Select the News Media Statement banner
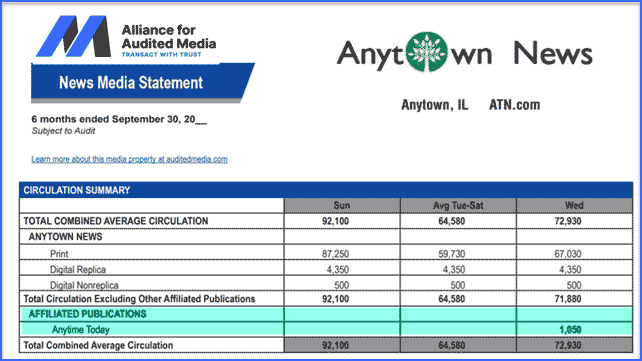 143,82
